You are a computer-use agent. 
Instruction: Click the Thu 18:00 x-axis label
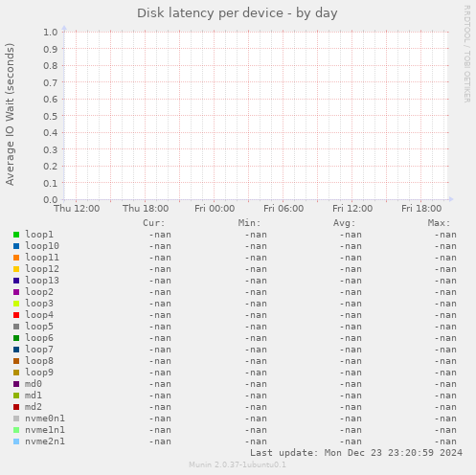(x=146, y=209)
